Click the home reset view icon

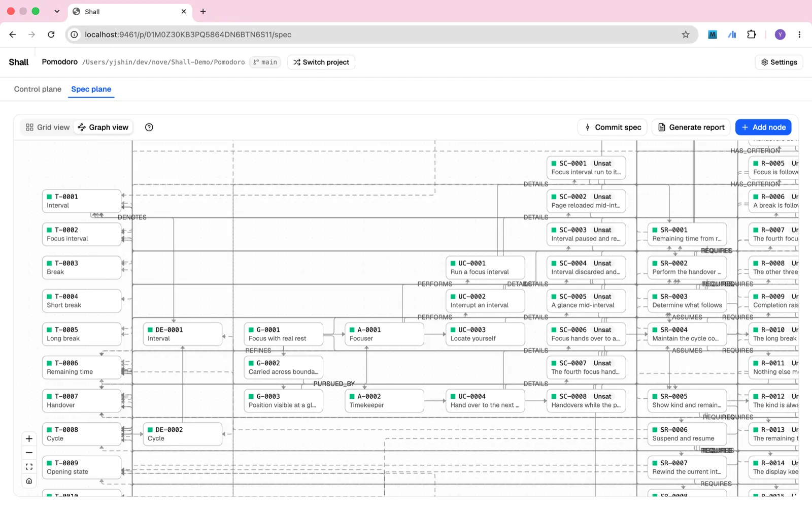pos(29,481)
